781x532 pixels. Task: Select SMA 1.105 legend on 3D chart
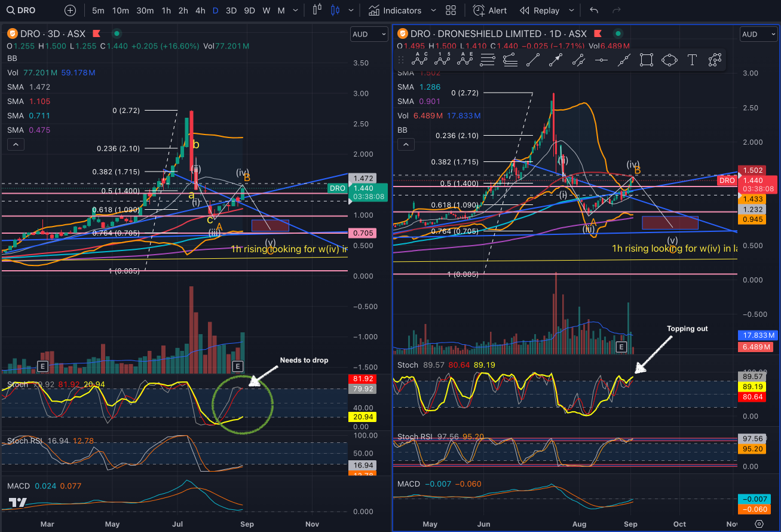click(29, 101)
